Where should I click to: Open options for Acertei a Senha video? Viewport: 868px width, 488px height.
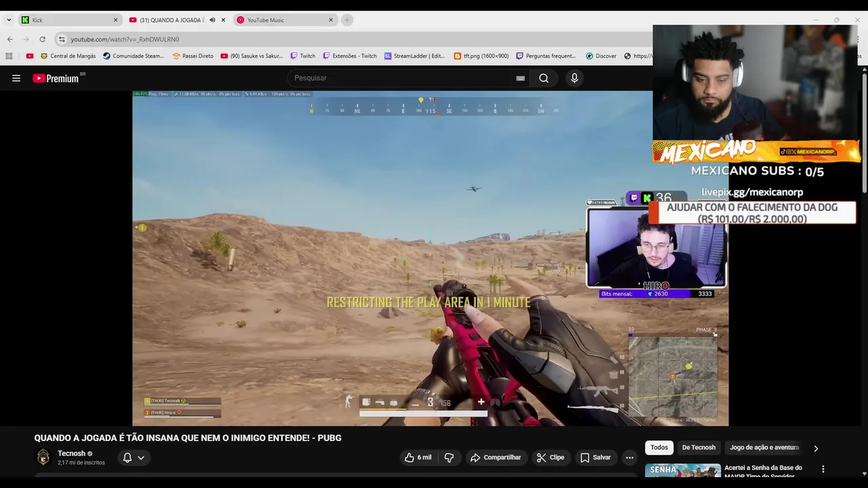coord(823,469)
